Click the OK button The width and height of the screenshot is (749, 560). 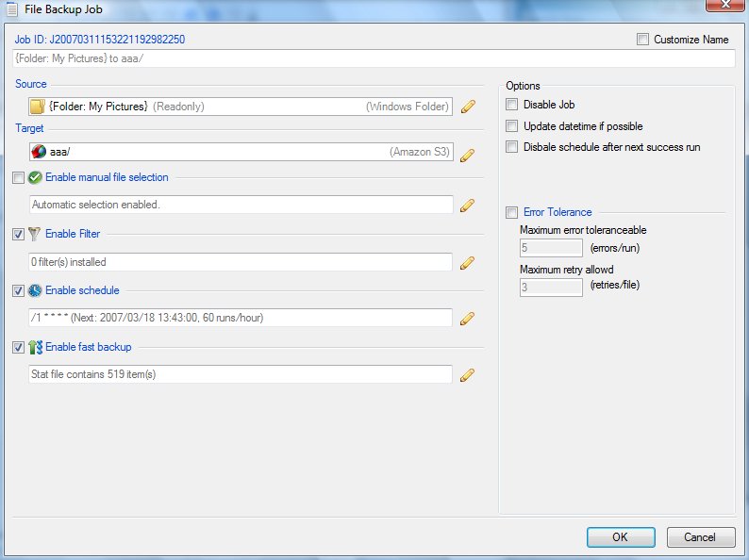pyautogui.click(x=621, y=537)
